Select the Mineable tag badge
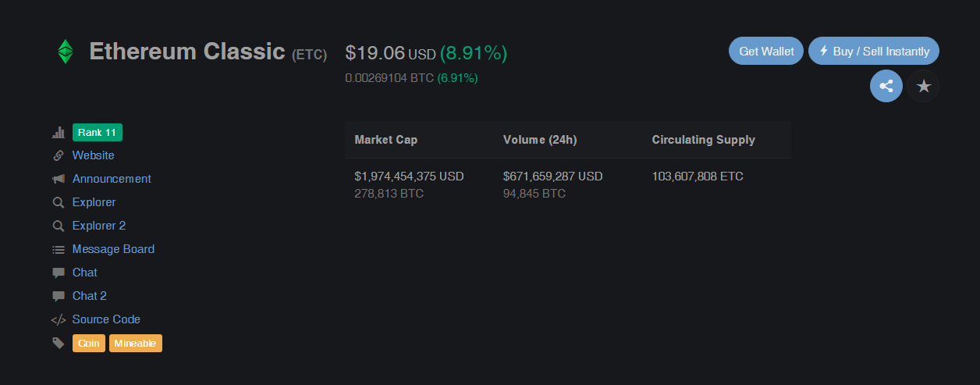 [x=135, y=343]
